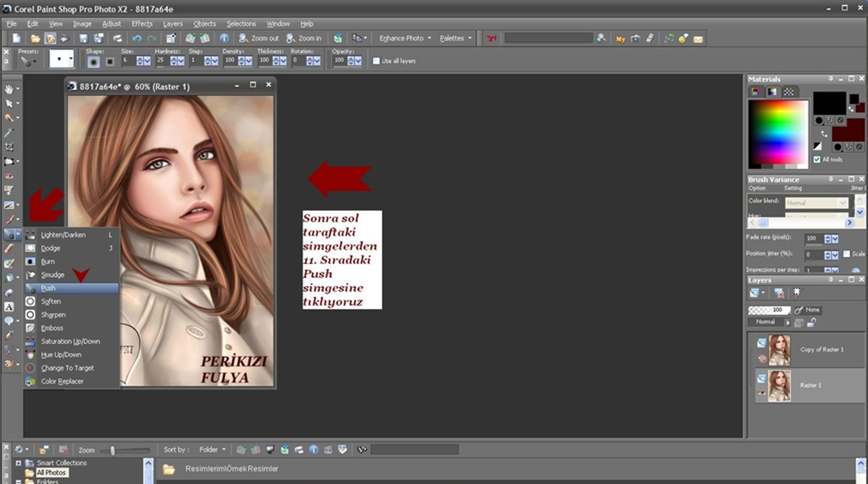The height and width of the screenshot is (484, 868).
Task: Select the round brush shape
Action: (x=94, y=61)
